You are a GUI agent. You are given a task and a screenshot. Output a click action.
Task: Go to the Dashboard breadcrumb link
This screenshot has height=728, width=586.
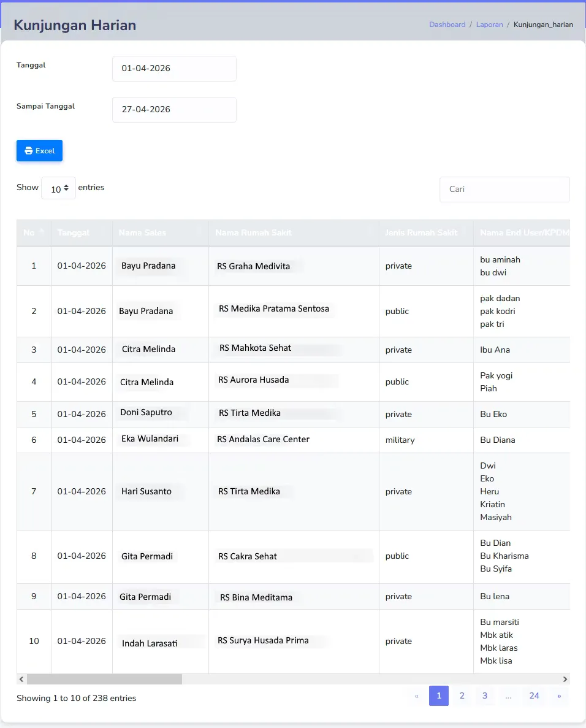point(447,25)
